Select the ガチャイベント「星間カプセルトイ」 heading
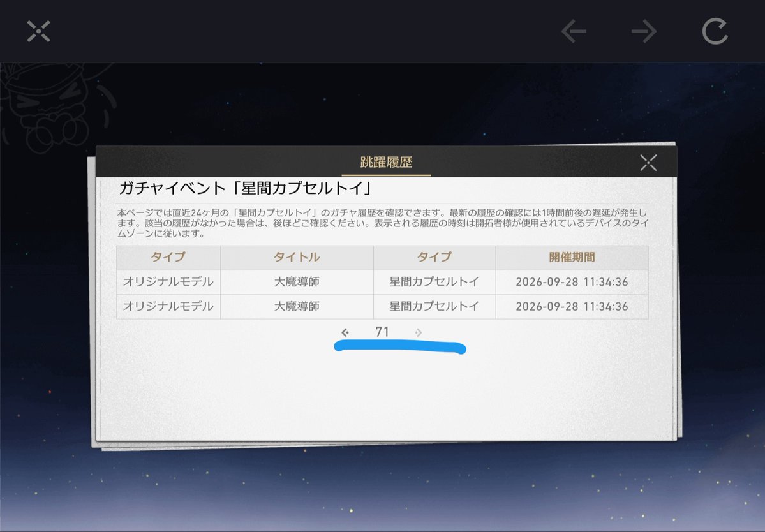 click(x=246, y=188)
